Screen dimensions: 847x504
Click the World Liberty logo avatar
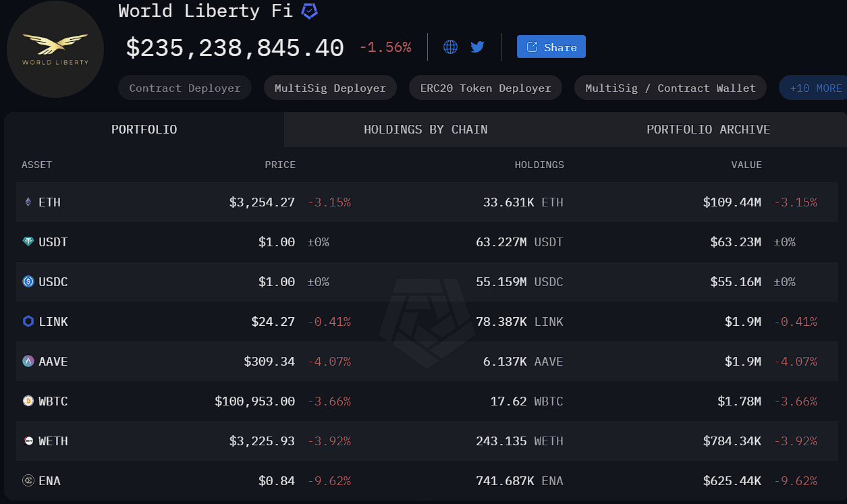click(x=55, y=50)
